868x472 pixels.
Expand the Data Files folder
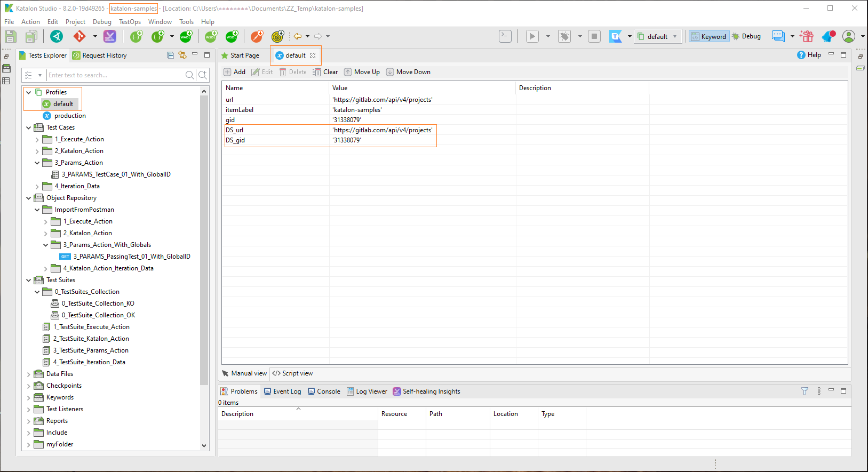(29, 374)
